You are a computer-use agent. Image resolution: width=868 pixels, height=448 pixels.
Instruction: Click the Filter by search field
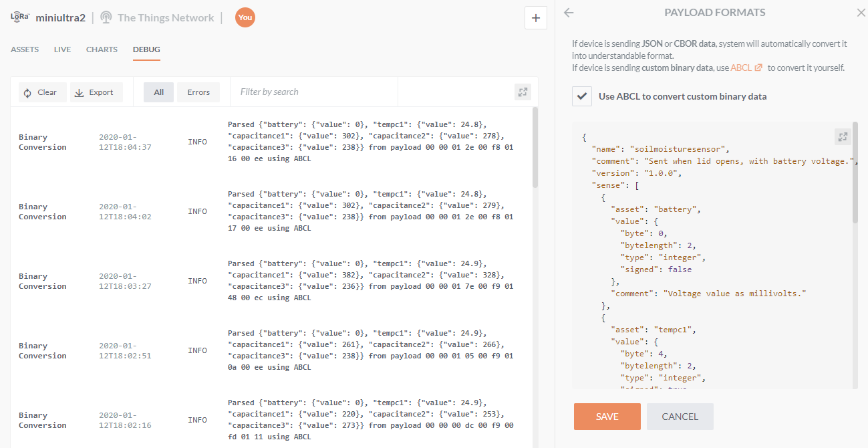pyautogui.click(x=314, y=92)
